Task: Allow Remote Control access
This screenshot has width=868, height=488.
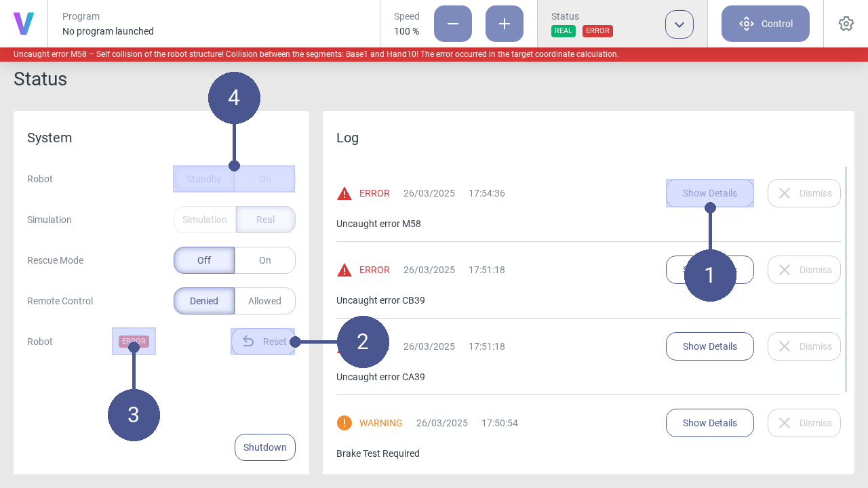Action: click(264, 300)
